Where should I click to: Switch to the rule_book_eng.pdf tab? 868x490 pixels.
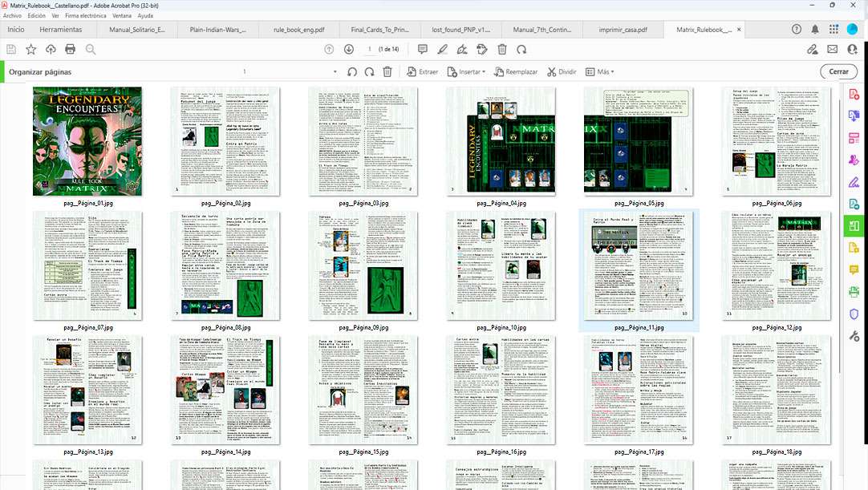click(x=298, y=30)
